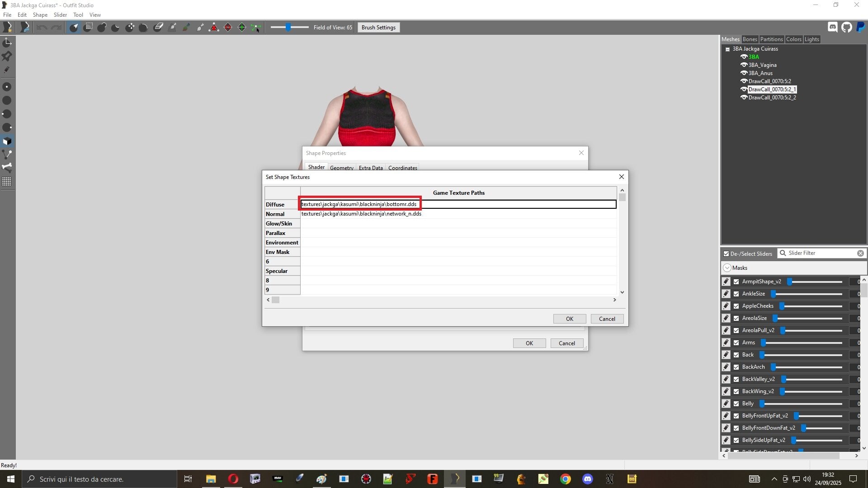Hide the DrawCall_0070:5:2_1 mesh
This screenshot has width=868, height=488.
click(x=744, y=89)
